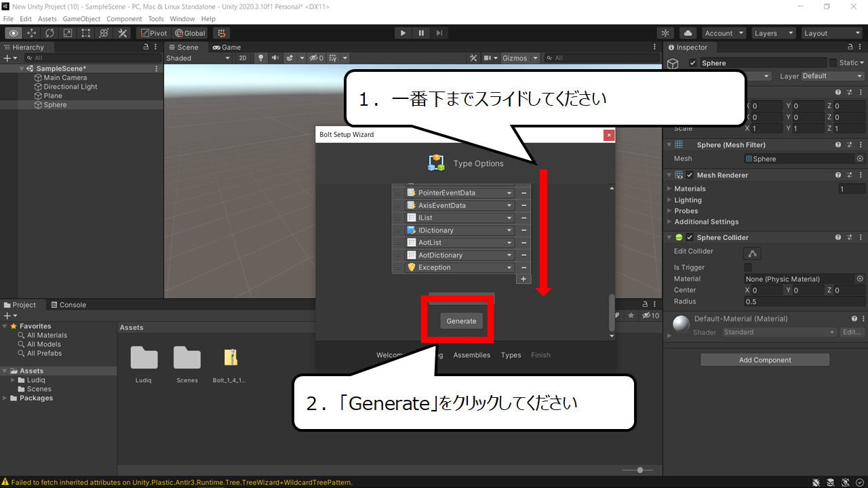Select the Transform tool
The image size is (868, 488).
pyautogui.click(x=104, y=33)
